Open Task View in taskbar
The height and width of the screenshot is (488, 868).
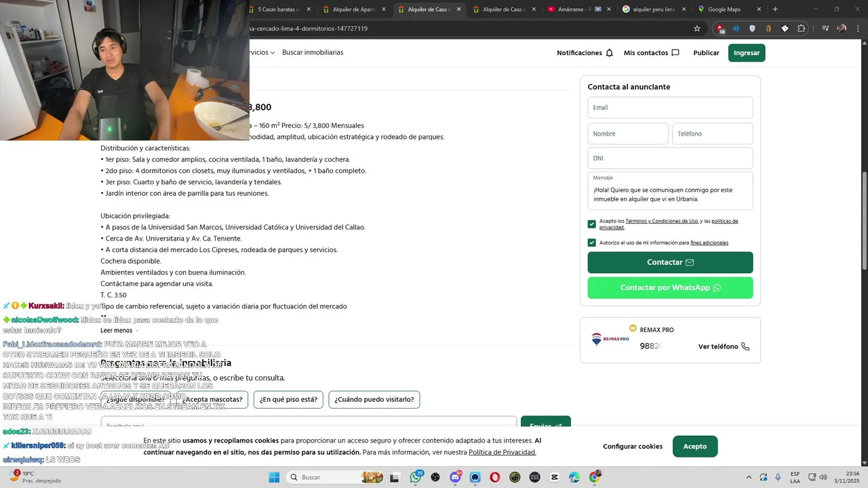(395, 477)
